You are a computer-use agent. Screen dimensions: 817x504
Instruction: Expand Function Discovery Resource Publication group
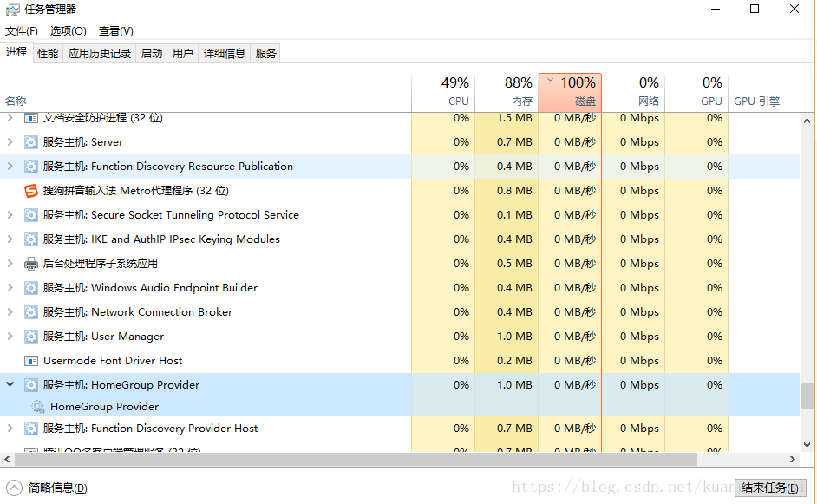pos(10,167)
